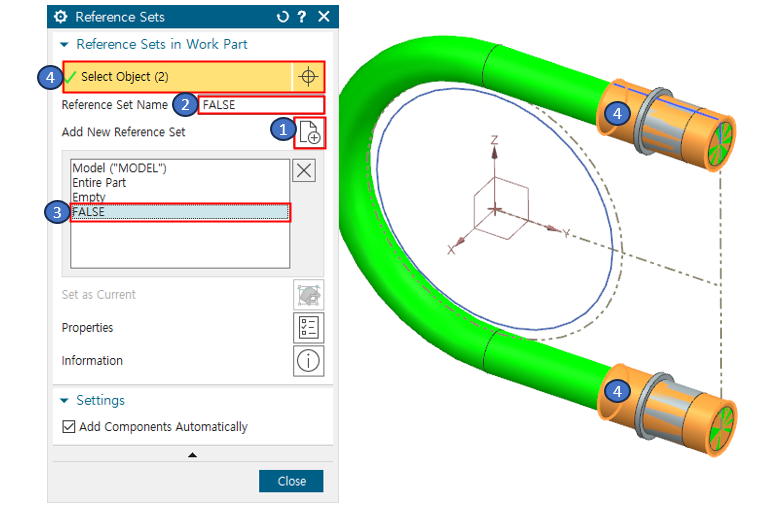Image resolution: width=772 pixels, height=510 pixels.
Task: Toggle Add Components Automatically checkbox
Action: tap(69, 427)
